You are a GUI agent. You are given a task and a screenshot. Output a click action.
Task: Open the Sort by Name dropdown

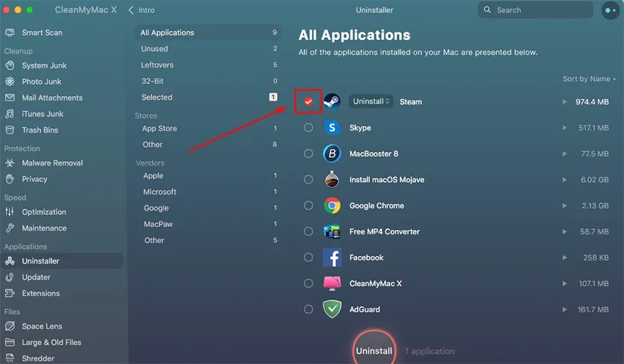(x=589, y=79)
